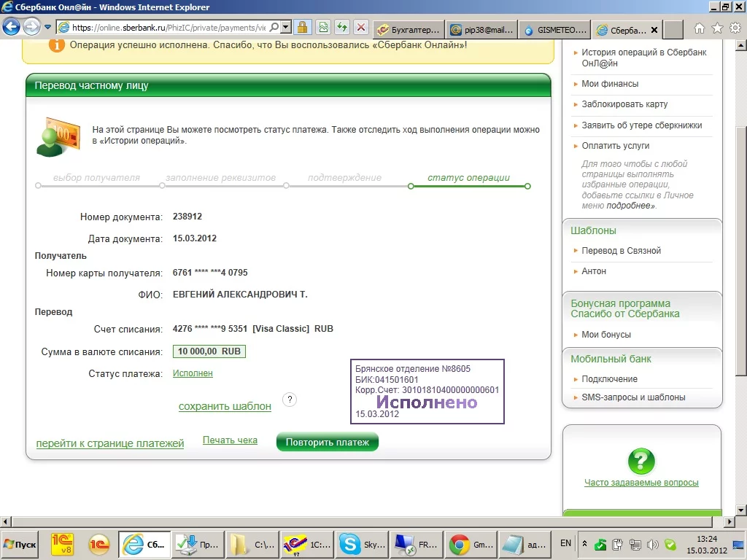Click the Повторить платеж button
This screenshot has width=747, height=560.
(x=328, y=442)
